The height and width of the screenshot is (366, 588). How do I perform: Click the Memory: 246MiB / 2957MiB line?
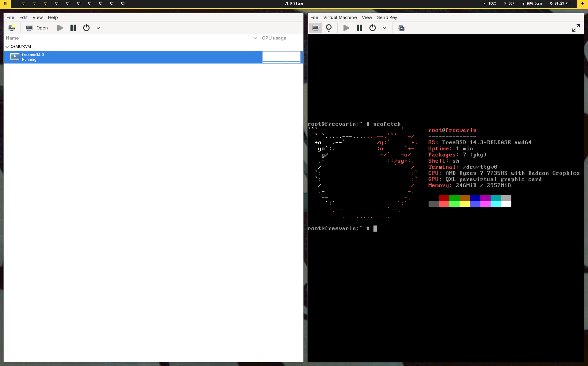pos(469,185)
